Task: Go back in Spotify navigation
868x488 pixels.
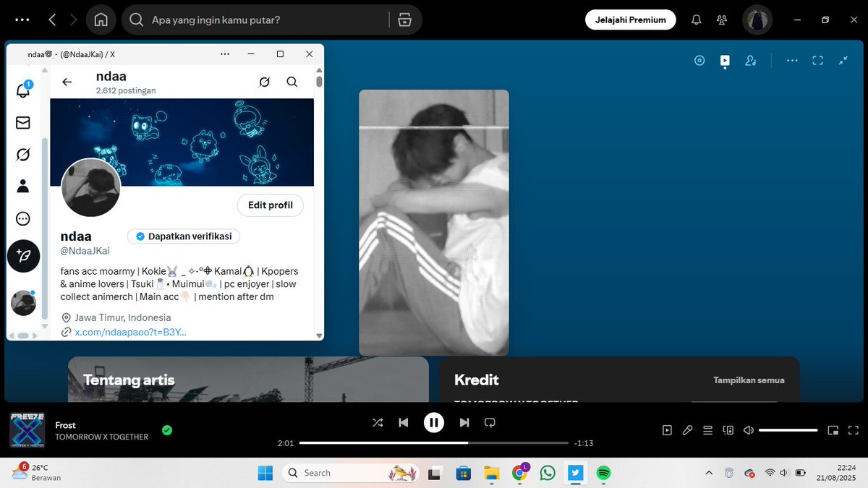Action: (x=52, y=20)
